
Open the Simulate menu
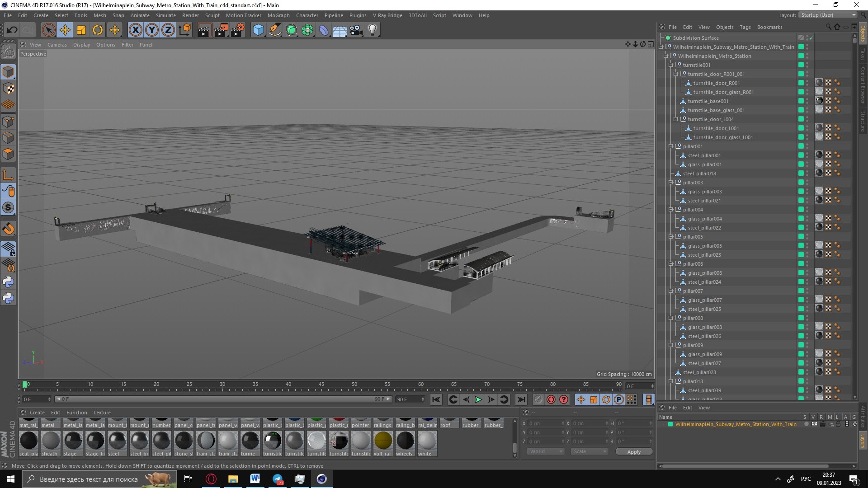(166, 15)
